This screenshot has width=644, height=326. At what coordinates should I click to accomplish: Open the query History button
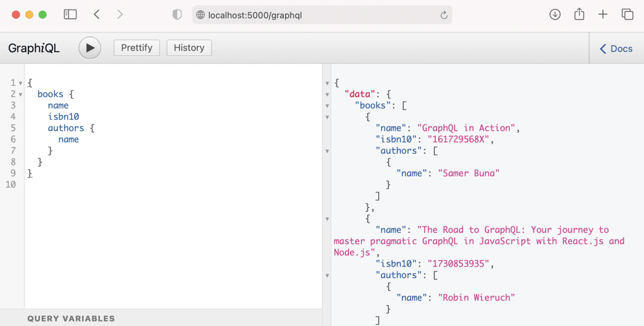point(189,48)
